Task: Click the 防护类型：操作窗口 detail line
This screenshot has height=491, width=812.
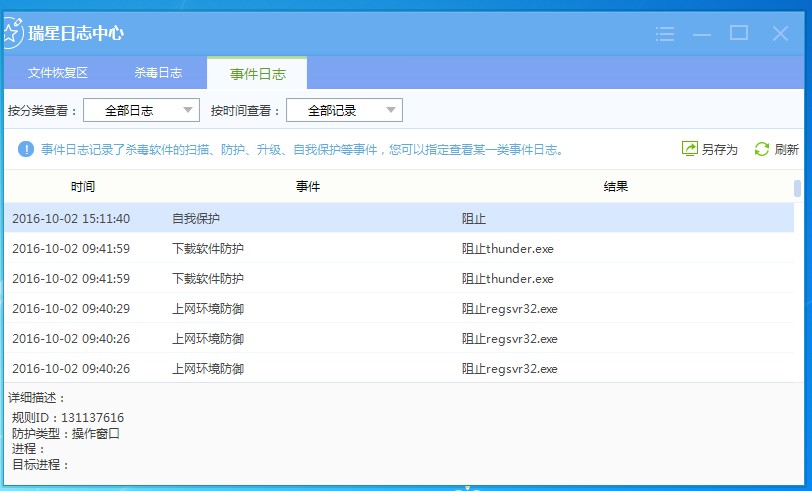Action: (66, 434)
